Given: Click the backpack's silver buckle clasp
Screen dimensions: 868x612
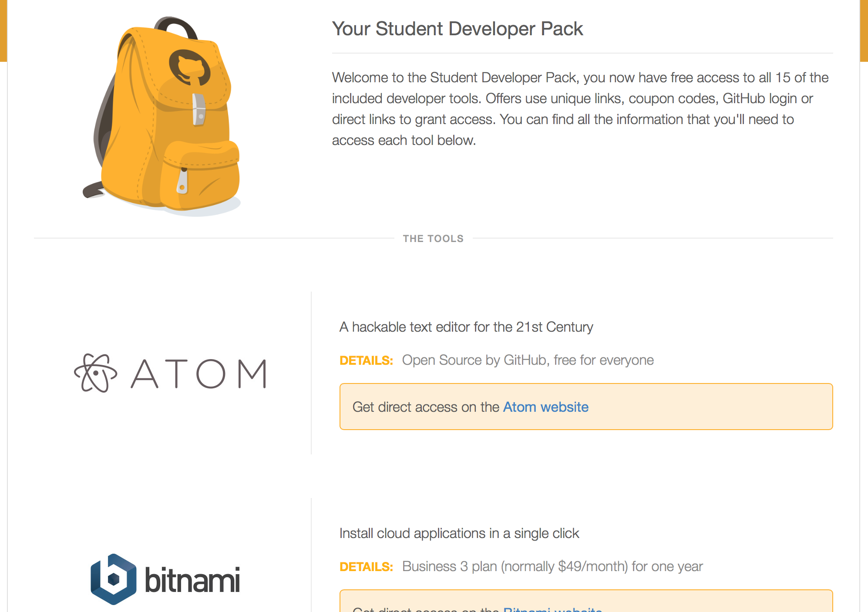Looking at the screenshot, I should (x=198, y=109).
